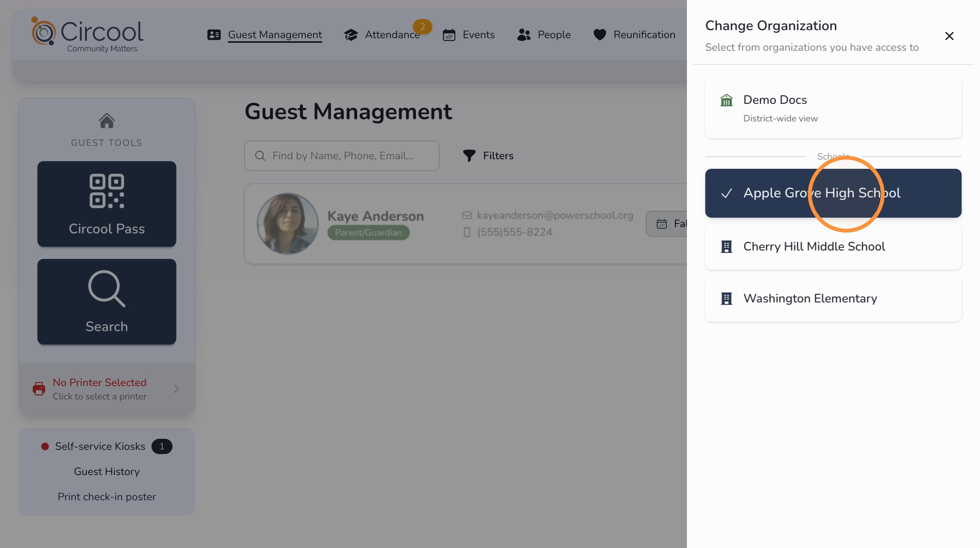Image resolution: width=980 pixels, height=548 pixels.
Task: Click the Circool Pass QR code icon
Action: pyautogui.click(x=107, y=191)
